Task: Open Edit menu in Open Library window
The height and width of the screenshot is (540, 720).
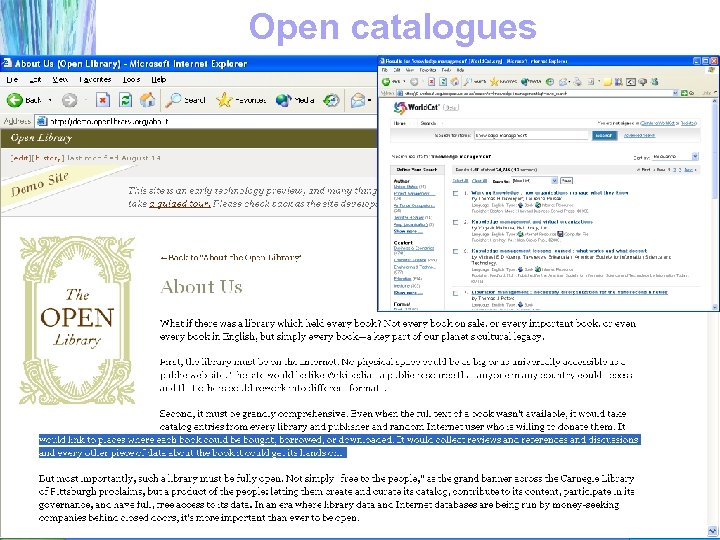Action: (35, 79)
